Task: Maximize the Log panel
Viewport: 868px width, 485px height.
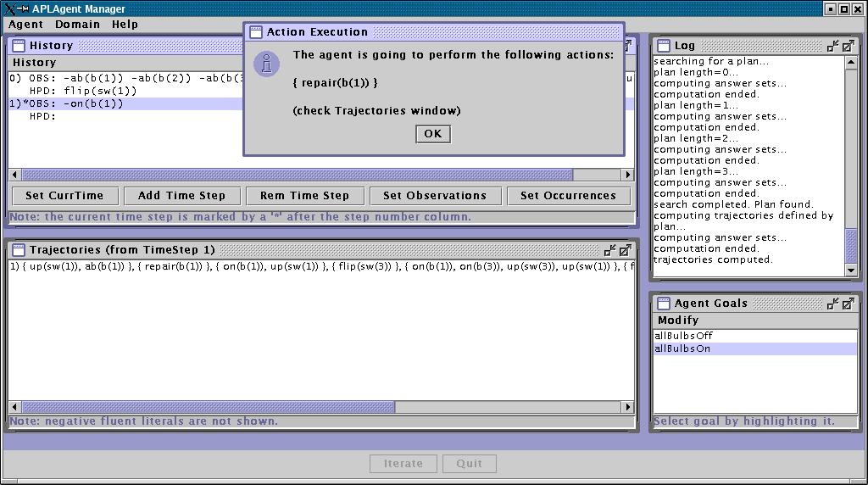Action: coord(848,46)
